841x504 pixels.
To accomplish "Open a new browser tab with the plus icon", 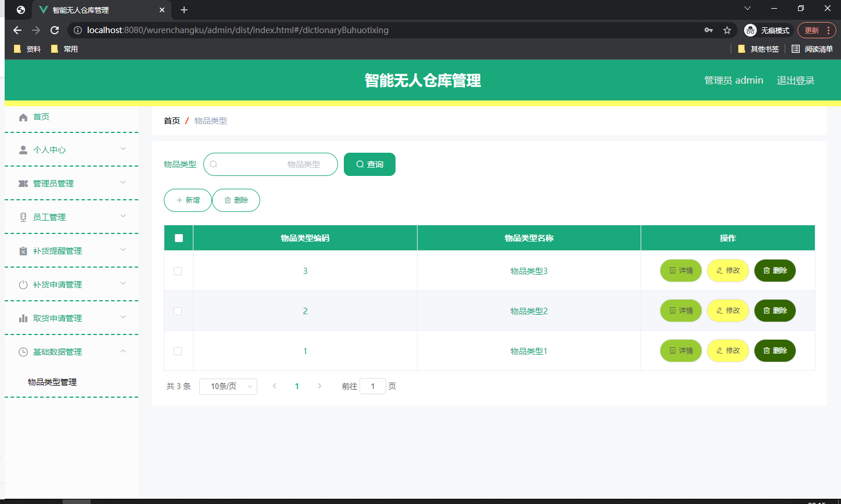I will tap(184, 10).
